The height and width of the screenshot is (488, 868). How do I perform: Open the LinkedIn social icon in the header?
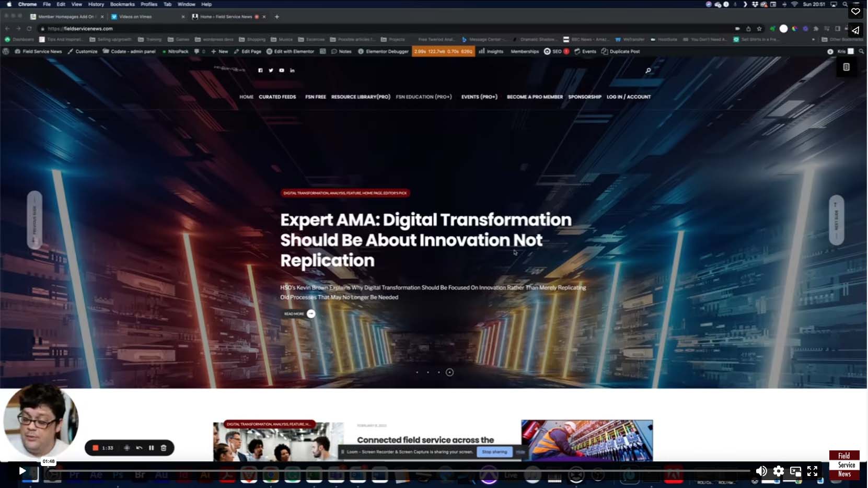[x=292, y=71]
